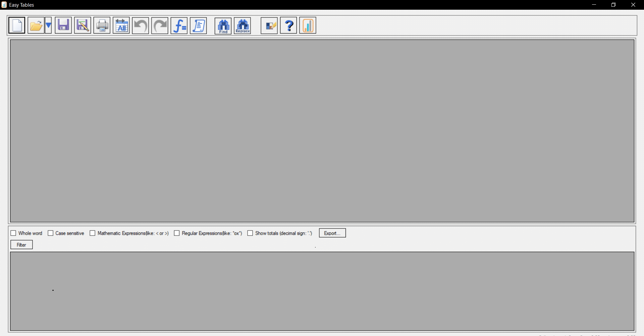The image size is (644, 336).
Task: Create a new blank table file
Action: tap(17, 25)
